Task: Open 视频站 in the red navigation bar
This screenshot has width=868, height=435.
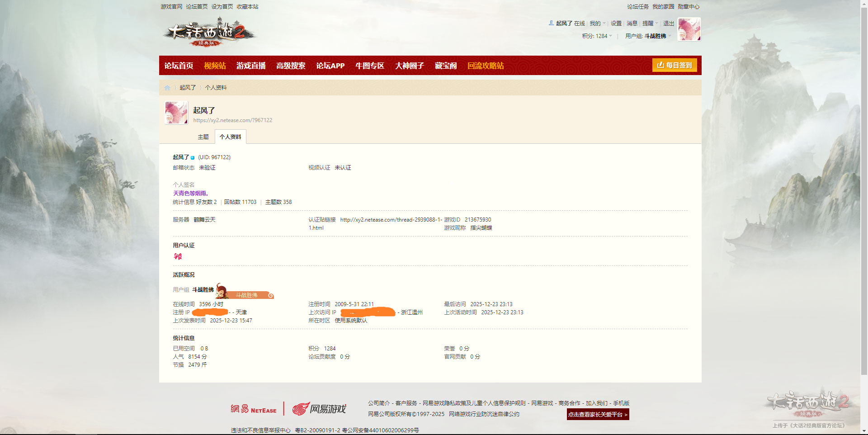Action: (x=215, y=66)
